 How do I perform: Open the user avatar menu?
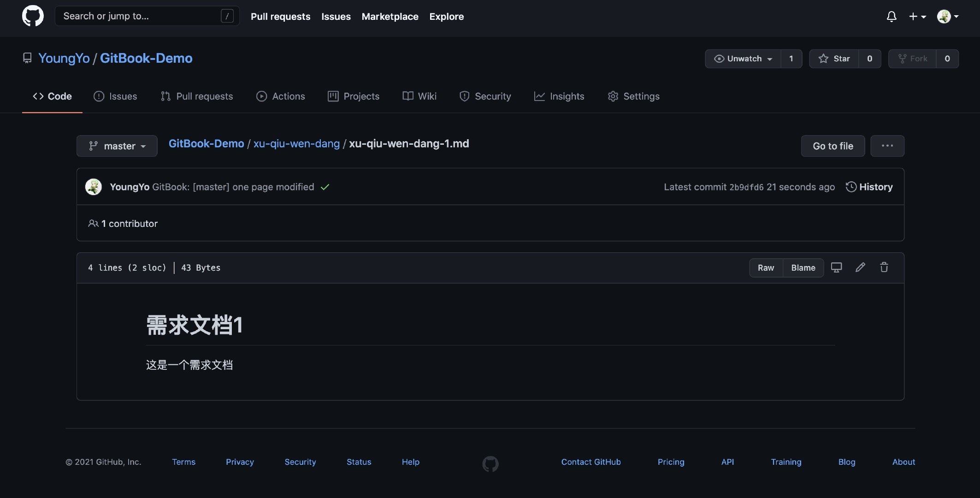(x=947, y=17)
